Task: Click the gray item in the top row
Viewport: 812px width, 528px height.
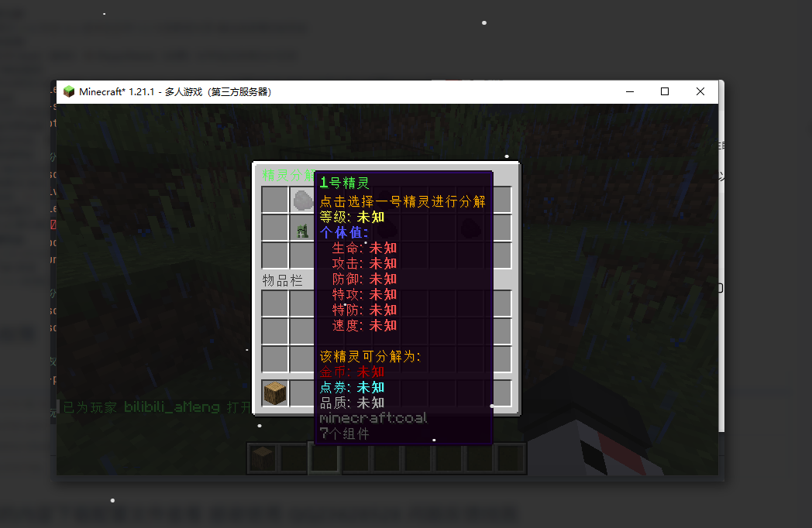Action: 303,201
